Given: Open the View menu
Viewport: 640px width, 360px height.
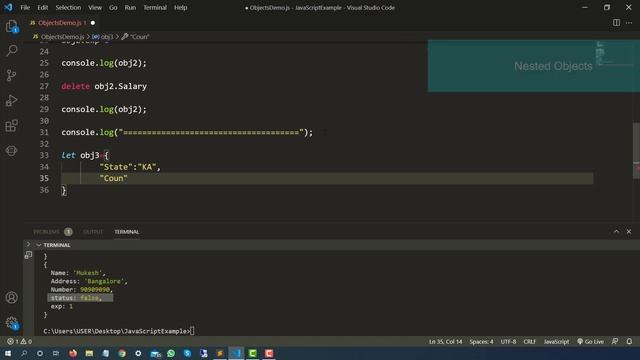Looking at the screenshot, I should click(95, 7).
